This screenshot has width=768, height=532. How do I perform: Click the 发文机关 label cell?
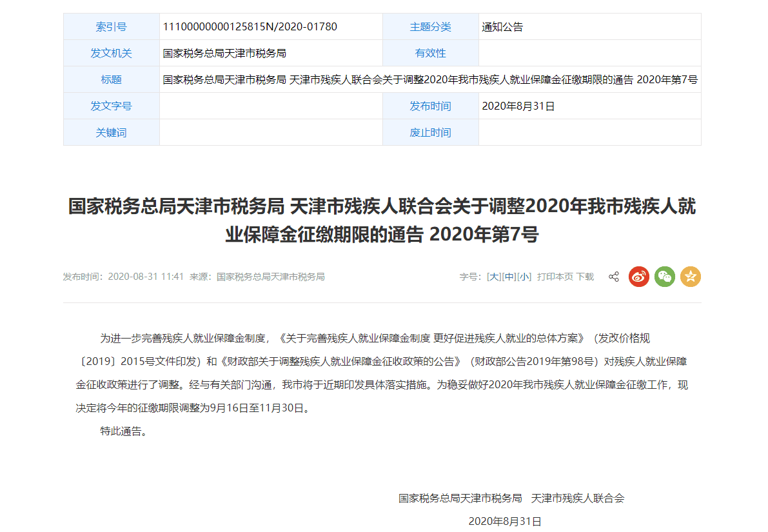pos(111,54)
